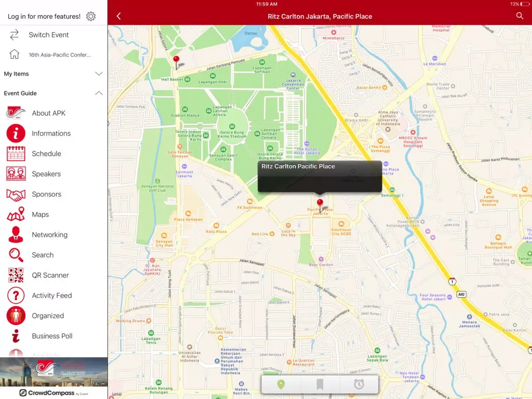Tap The Plaza Semanggi marker

click(380, 141)
